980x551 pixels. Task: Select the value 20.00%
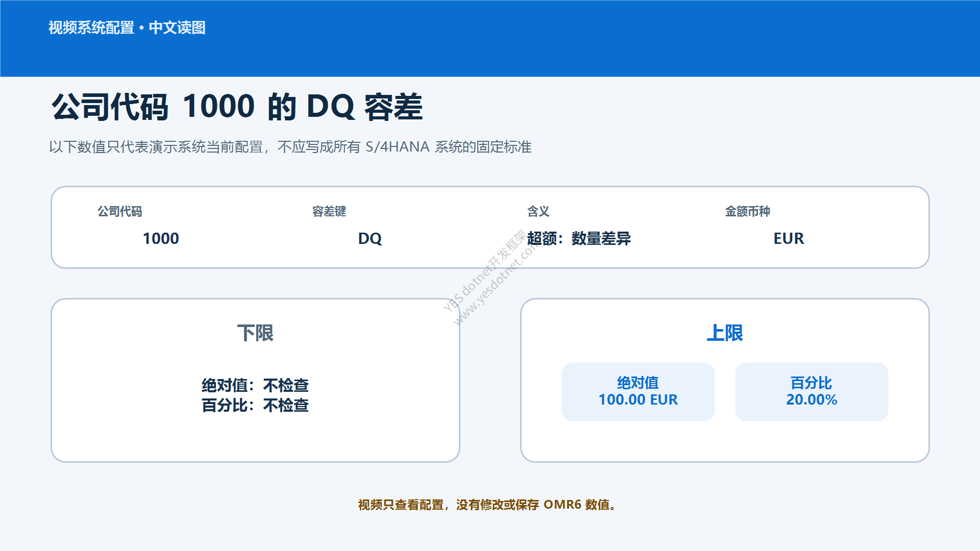[x=812, y=399]
